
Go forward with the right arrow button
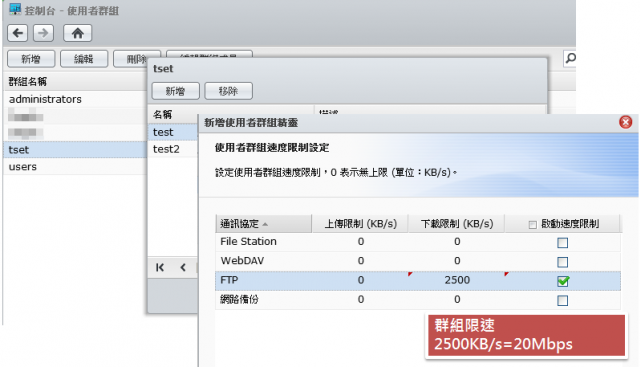coord(43,33)
